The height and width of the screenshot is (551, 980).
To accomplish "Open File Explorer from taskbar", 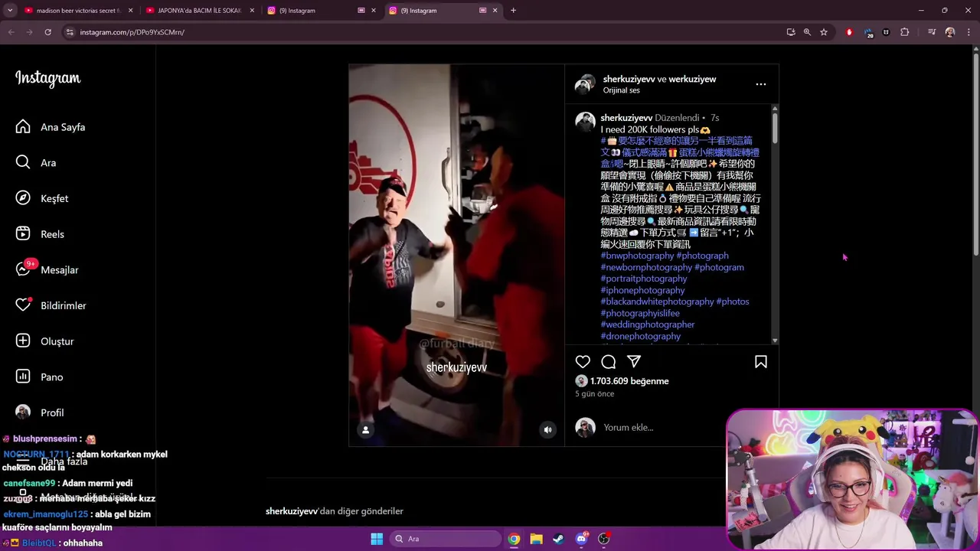I will click(x=536, y=539).
